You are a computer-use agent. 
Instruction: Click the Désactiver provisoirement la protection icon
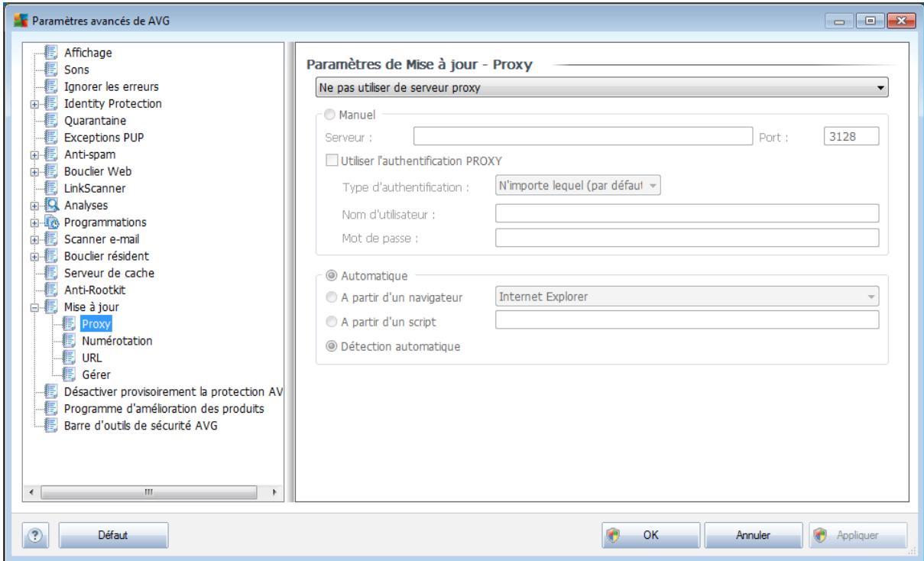(x=53, y=391)
